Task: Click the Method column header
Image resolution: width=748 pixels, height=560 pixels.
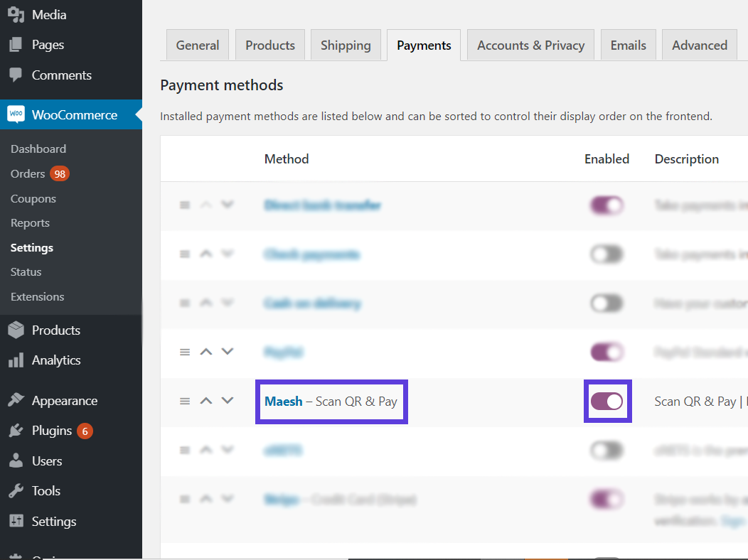Action: (287, 158)
